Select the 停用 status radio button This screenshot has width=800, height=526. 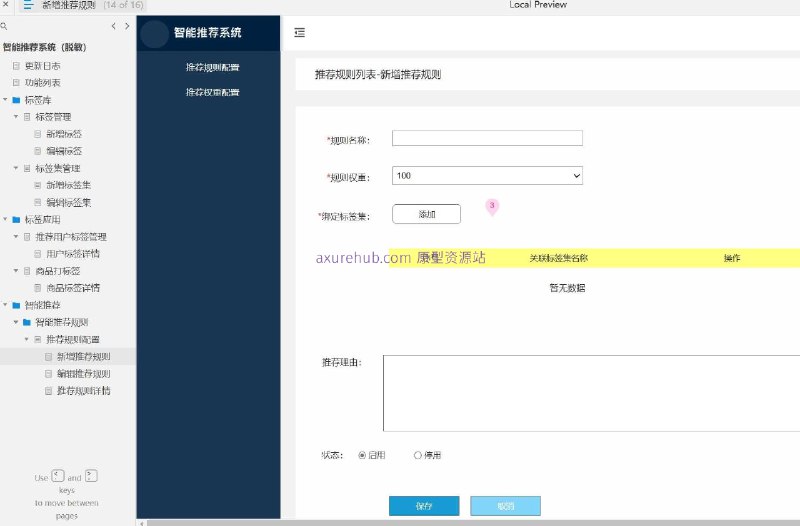tap(418, 455)
